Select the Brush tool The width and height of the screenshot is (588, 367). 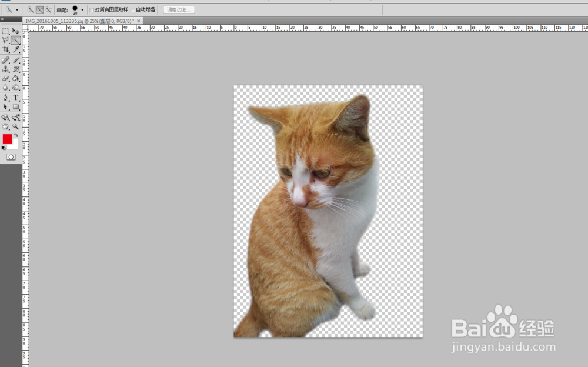coord(16,60)
